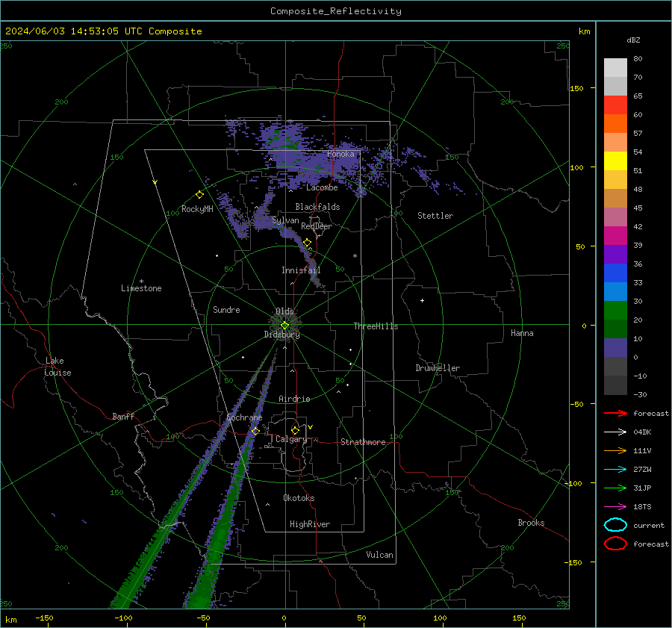Click the Composite_Reflectivity title

336,11
